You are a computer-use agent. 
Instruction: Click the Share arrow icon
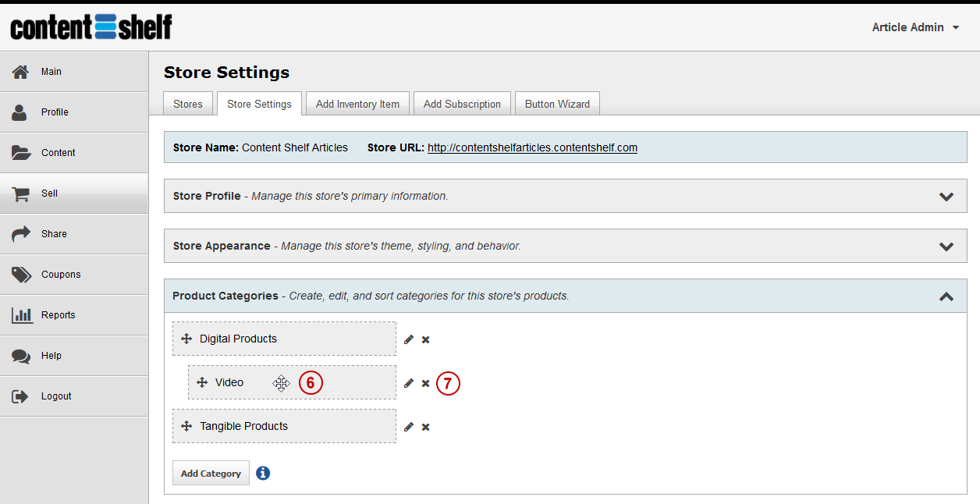pyautogui.click(x=21, y=234)
